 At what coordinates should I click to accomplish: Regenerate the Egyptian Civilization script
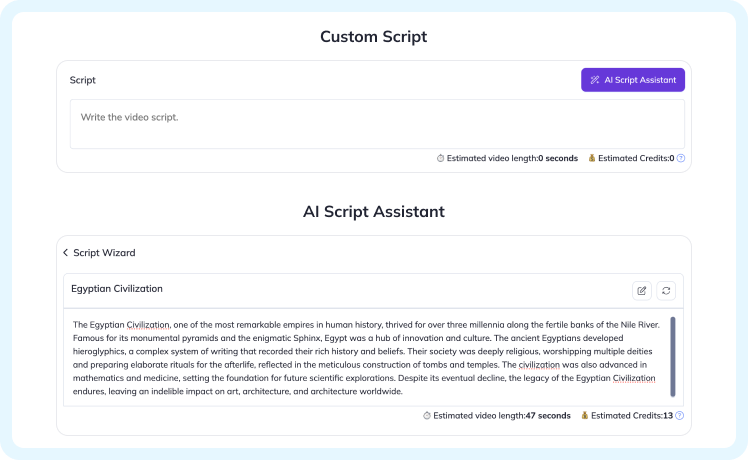click(x=667, y=290)
